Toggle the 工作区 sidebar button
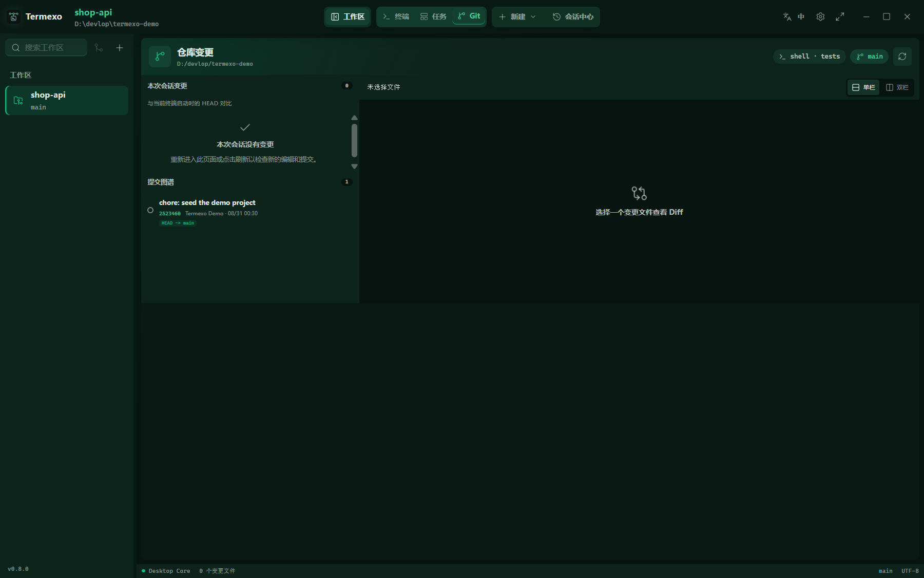The height and width of the screenshot is (578, 924). pyautogui.click(x=348, y=16)
